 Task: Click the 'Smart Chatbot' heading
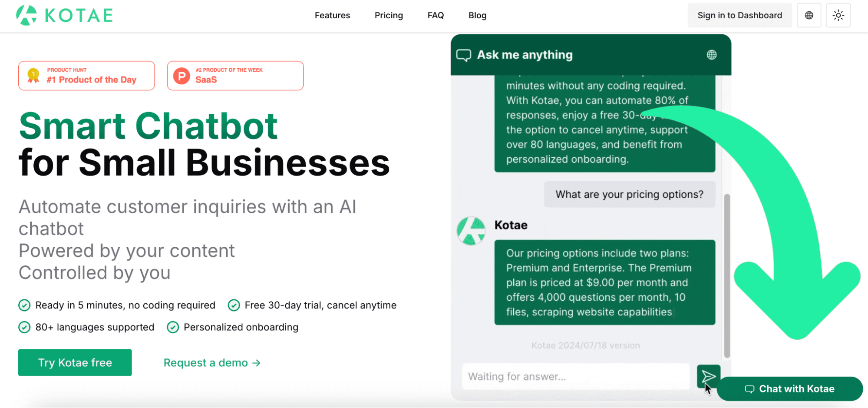(x=148, y=126)
